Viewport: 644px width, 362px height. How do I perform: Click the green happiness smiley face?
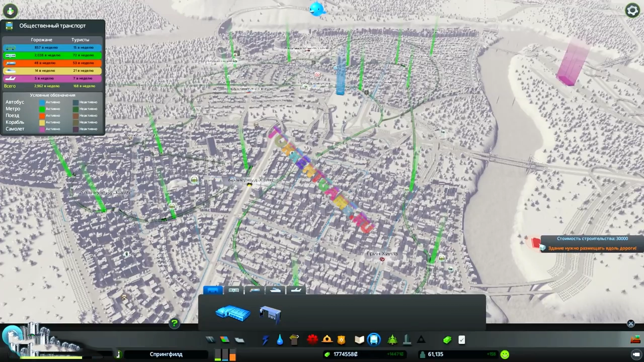tap(505, 354)
